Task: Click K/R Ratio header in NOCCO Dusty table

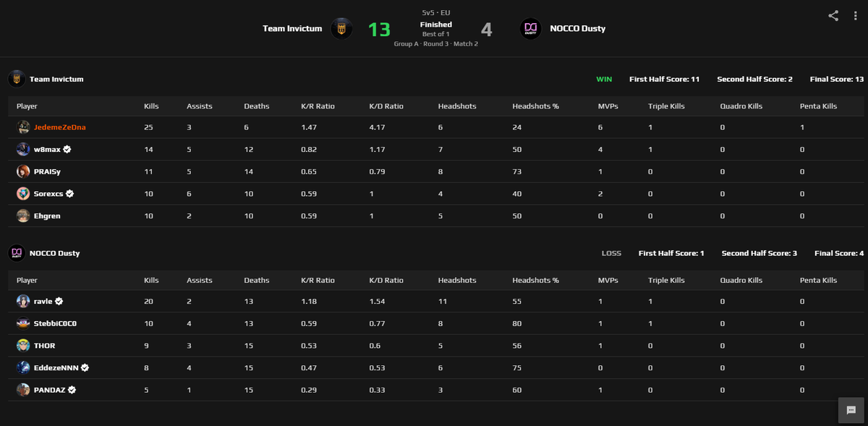Action: coord(318,280)
